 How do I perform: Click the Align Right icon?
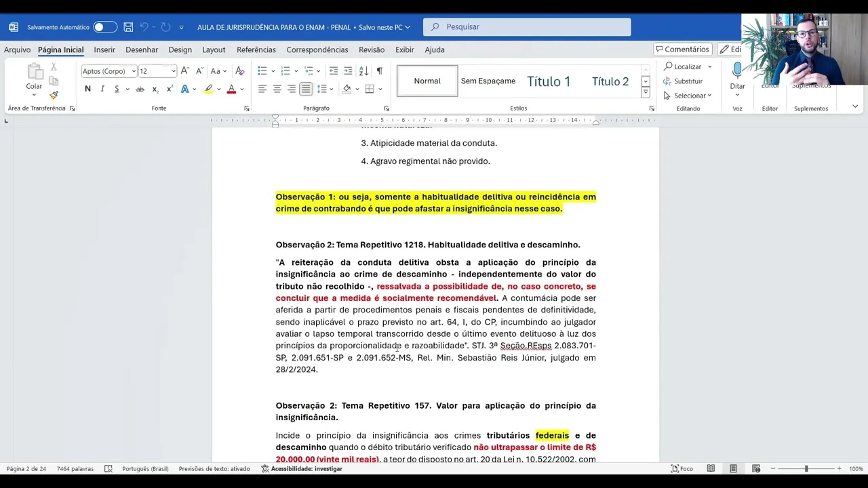click(x=292, y=89)
